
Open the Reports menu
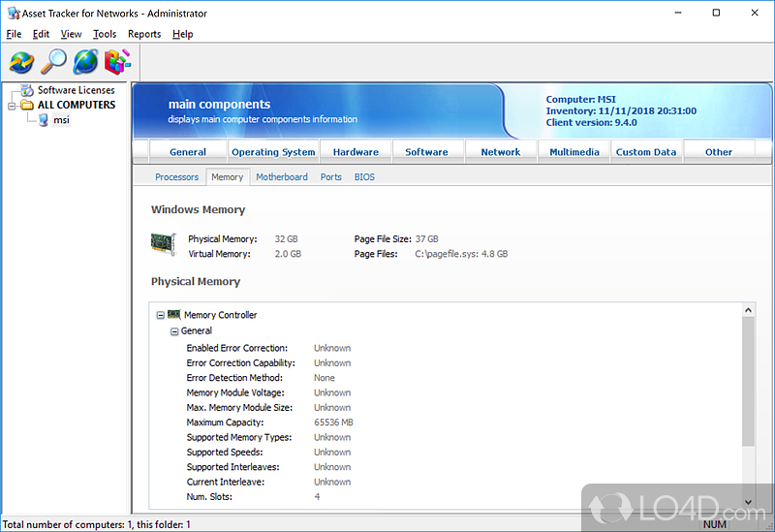click(x=144, y=34)
